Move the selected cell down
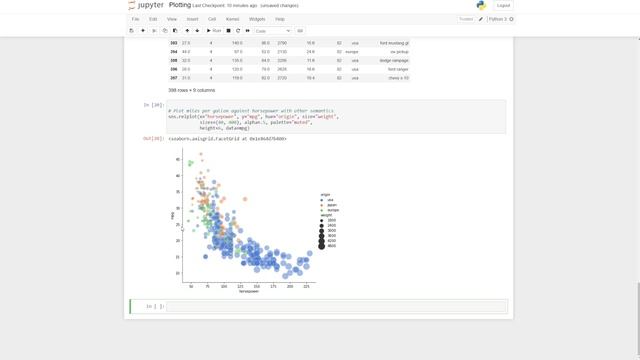The height and width of the screenshot is (360, 640). coord(197,31)
